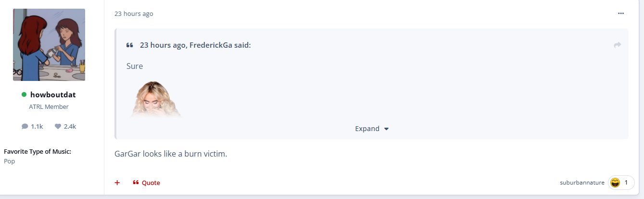Click the speech bubble post count icon
This screenshot has width=644, height=199.
(x=25, y=126)
